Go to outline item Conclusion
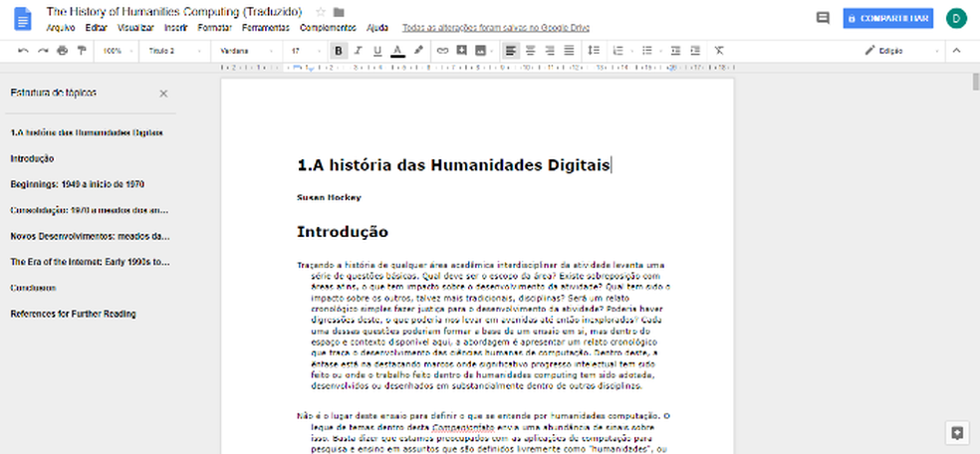Viewport: 980px width, 454px height. pyautogui.click(x=33, y=288)
